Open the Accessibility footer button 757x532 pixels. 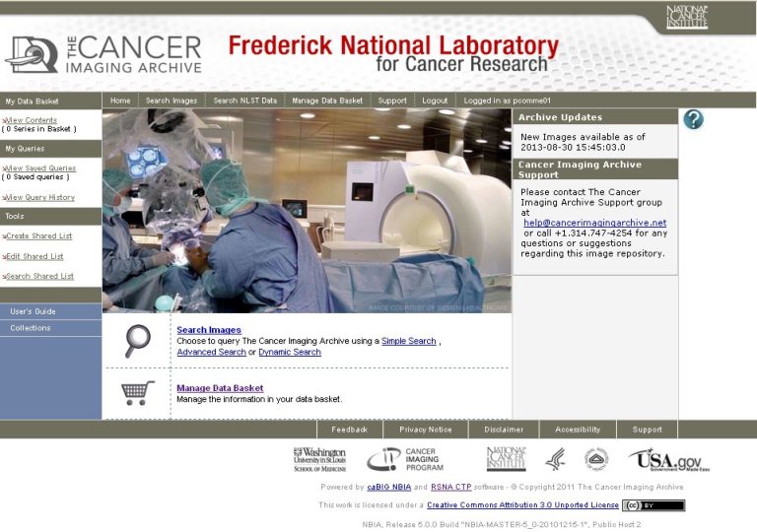click(578, 430)
